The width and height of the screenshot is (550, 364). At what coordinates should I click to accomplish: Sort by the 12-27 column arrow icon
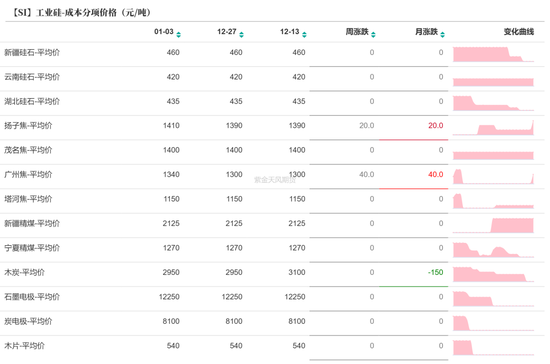click(x=241, y=34)
